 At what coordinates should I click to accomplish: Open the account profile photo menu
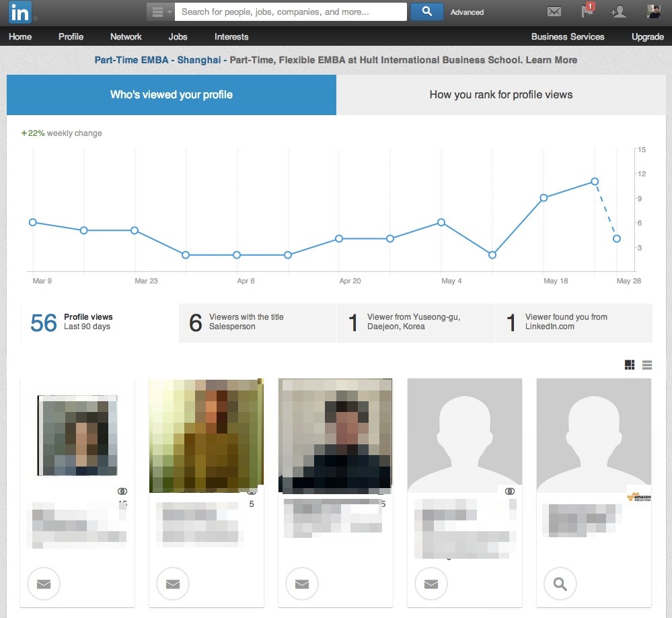point(653,11)
